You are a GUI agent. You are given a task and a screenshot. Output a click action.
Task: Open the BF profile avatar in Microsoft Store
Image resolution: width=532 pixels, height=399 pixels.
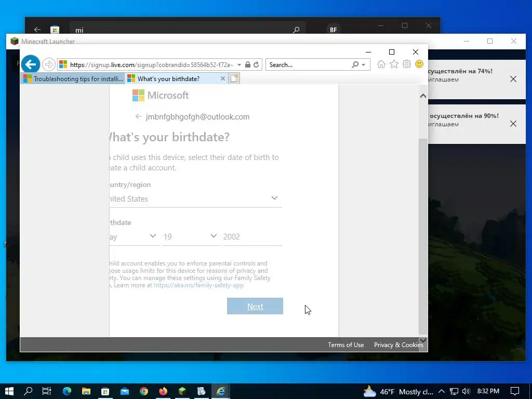click(x=334, y=30)
